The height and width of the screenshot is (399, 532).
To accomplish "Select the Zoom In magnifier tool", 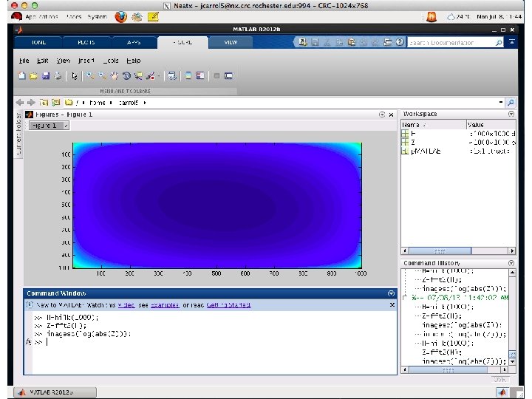I will (89, 75).
